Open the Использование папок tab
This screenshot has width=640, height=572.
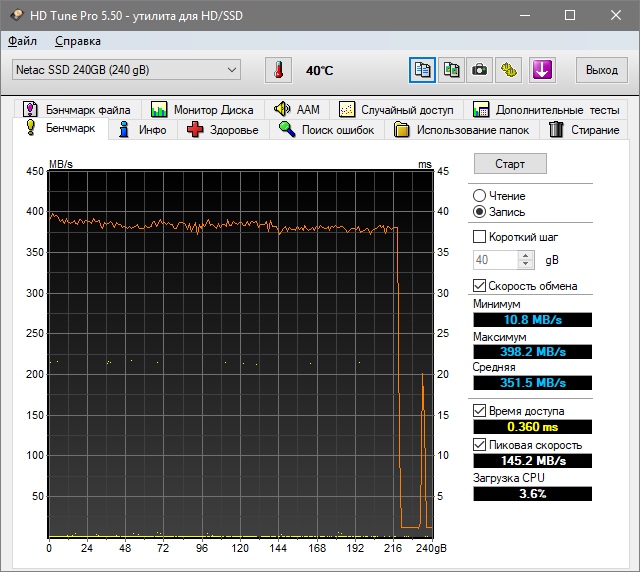point(462,130)
